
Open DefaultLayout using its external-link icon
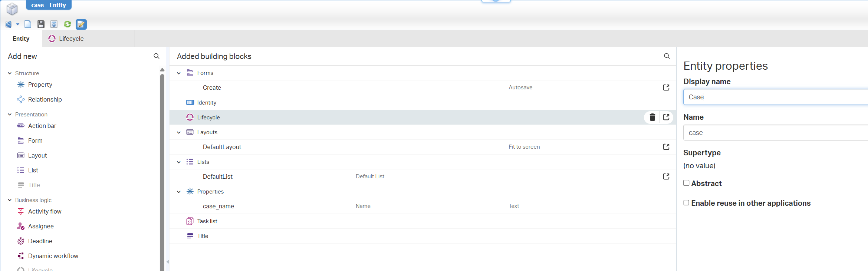click(x=666, y=147)
